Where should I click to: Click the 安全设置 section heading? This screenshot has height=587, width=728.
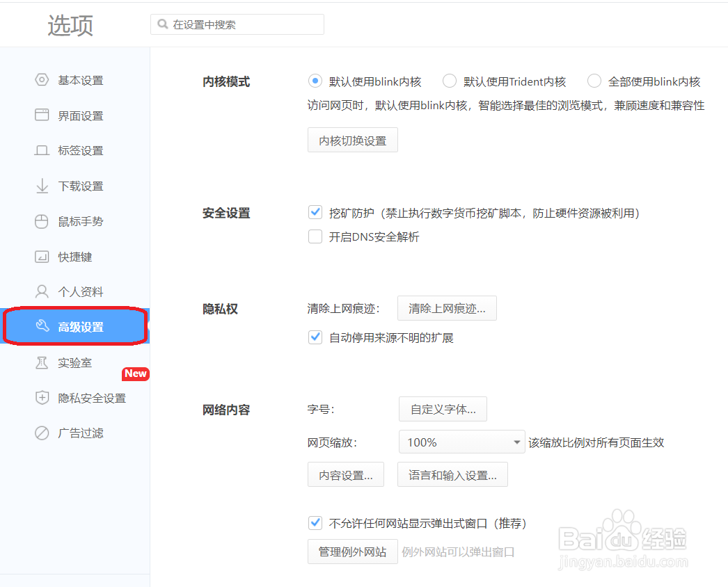pyautogui.click(x=226, y=213)
